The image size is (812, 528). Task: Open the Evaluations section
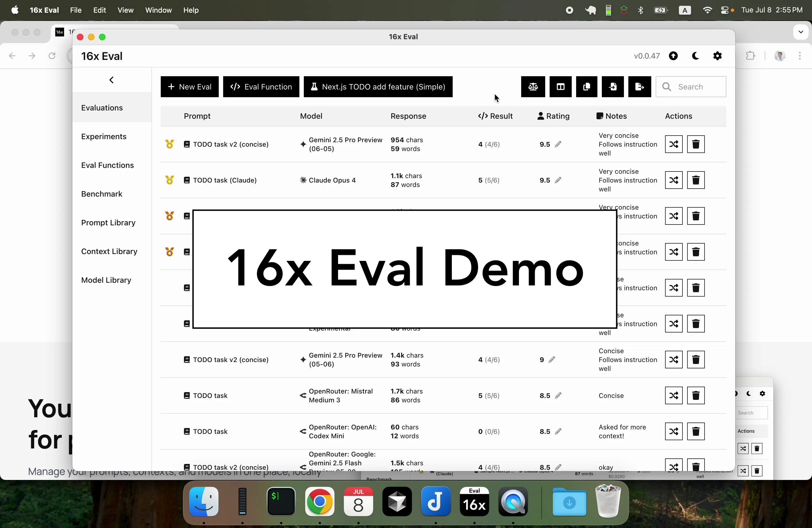pyautogui.click(x=112, y=108)
